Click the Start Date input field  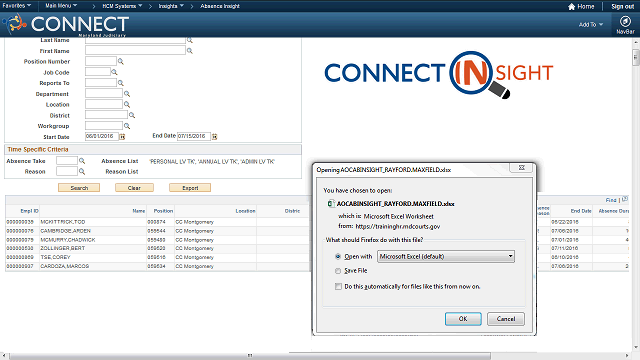(x=102, y=136)
